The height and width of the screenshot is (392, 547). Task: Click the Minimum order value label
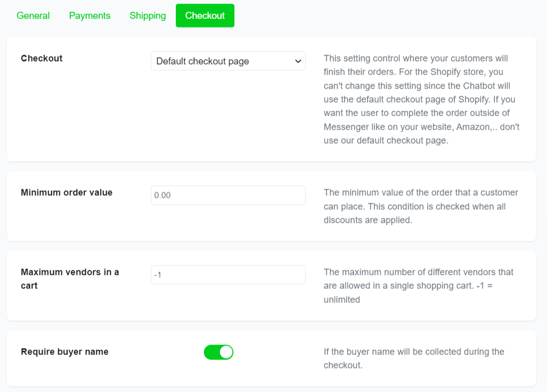point(67,192)
